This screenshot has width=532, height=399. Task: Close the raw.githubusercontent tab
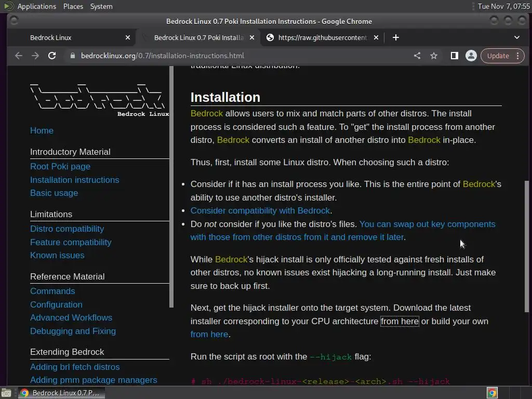[376, 37]
